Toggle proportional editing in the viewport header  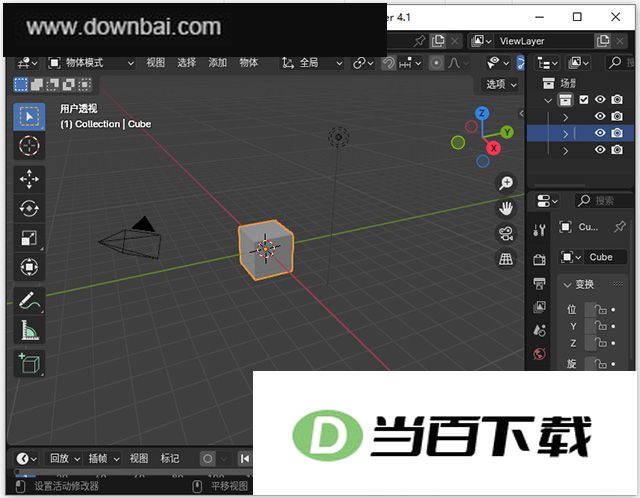coord(436,63)
